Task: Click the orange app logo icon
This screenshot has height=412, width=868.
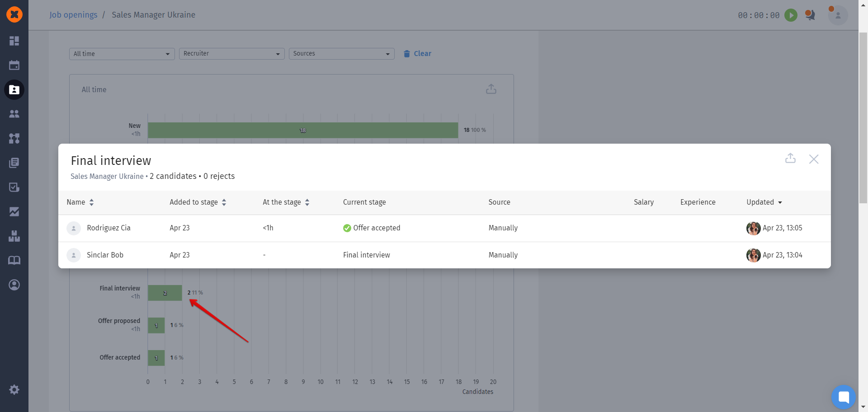Action: 14,14
